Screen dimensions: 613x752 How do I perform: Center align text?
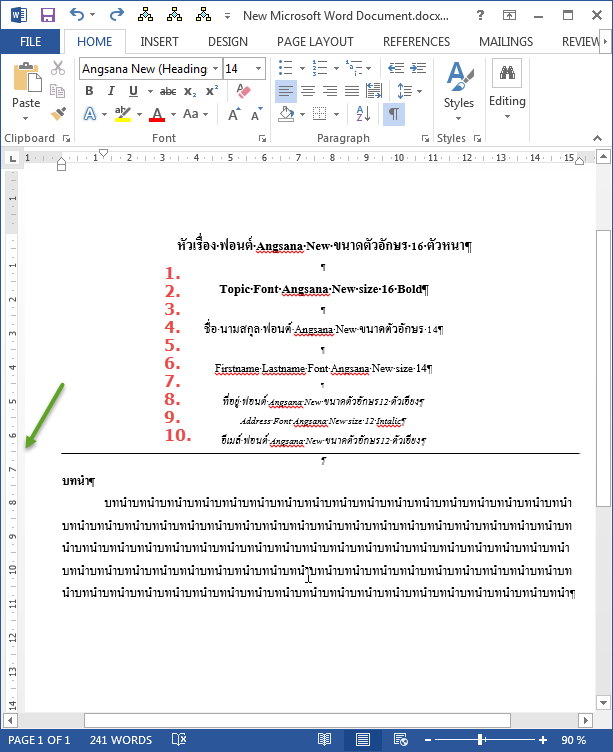pos(308,91)
